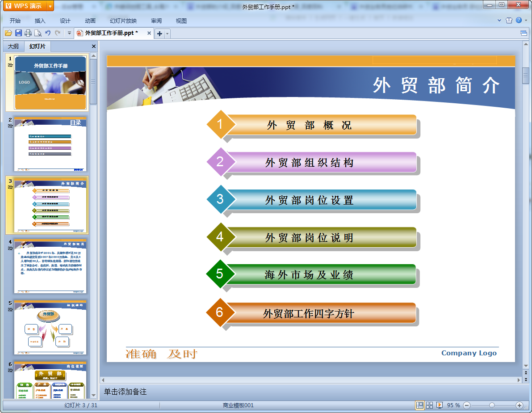Select slide 2 目录 thumbnail
532x413 pixels.
coord(50,144)
